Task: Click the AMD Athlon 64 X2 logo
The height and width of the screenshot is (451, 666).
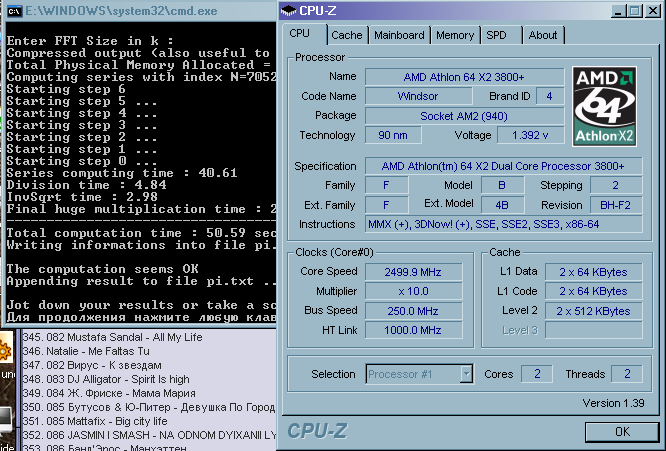Action: (x=604, y=106)
